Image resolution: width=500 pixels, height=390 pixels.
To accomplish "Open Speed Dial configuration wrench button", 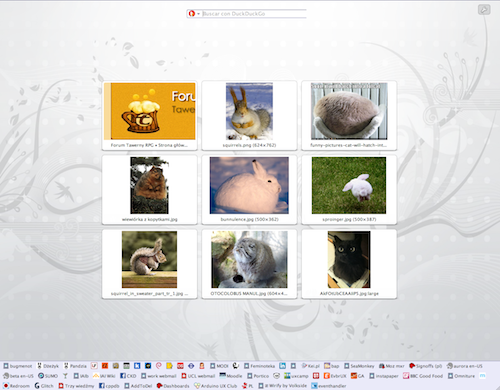I will 484,10.
